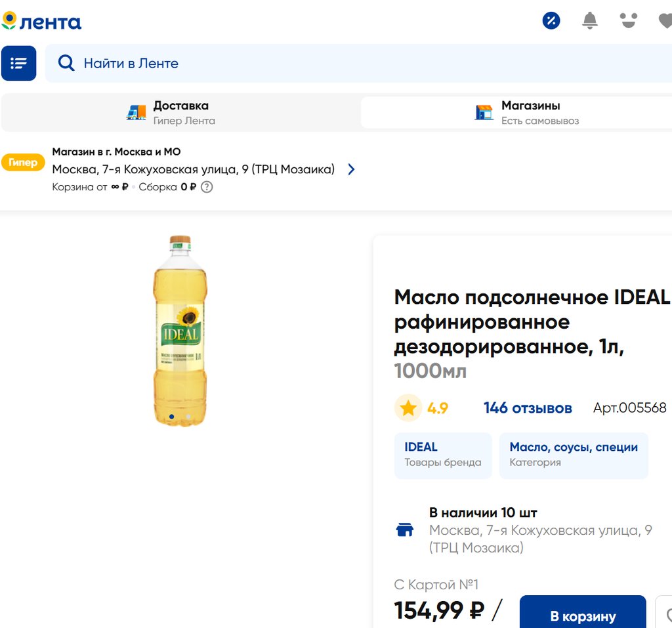This screenshot has width=672, height=628.
Task: Click the rating star icon
Action: [x=408, y=408]
